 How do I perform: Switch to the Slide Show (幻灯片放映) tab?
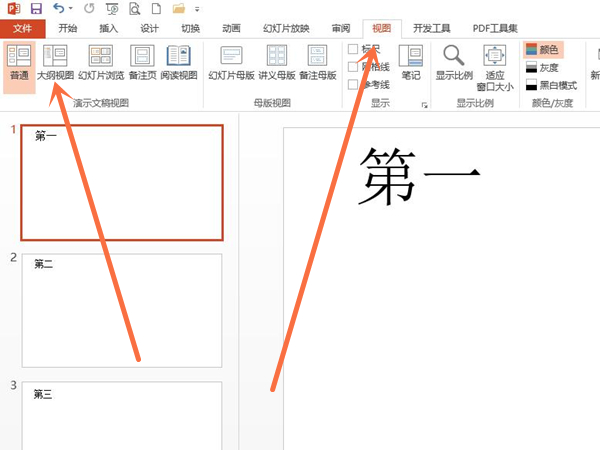289,28
